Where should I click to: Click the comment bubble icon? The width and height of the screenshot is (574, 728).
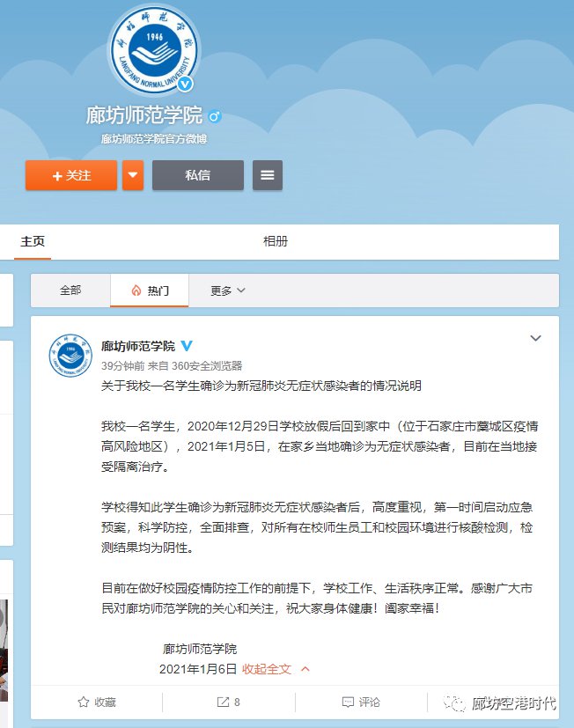[x=348, y=702]
